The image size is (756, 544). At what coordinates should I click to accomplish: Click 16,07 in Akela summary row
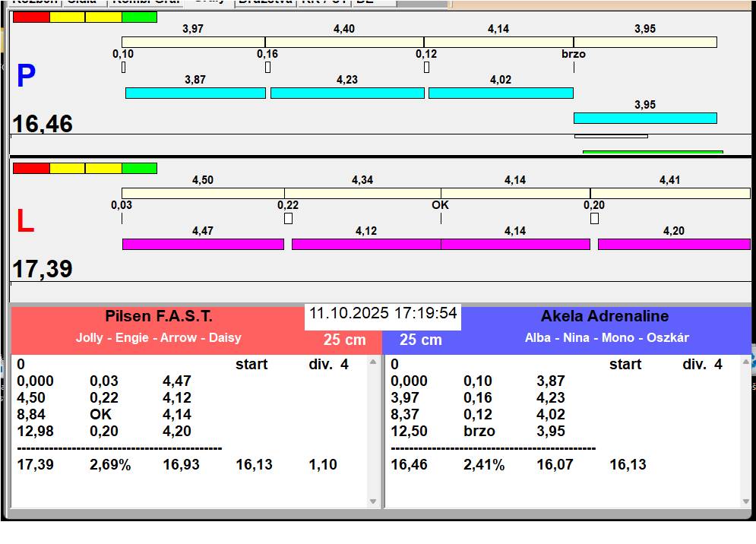555,464
